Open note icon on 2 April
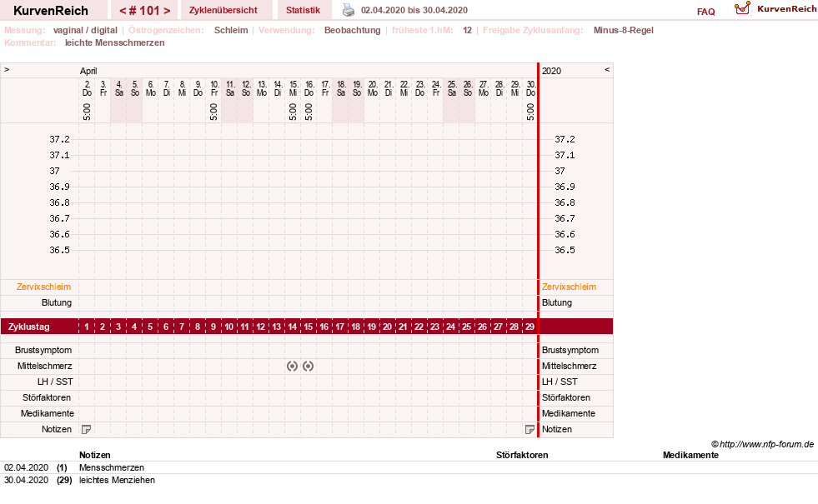This screenshot has width=818, height=504. click(87, 430)
